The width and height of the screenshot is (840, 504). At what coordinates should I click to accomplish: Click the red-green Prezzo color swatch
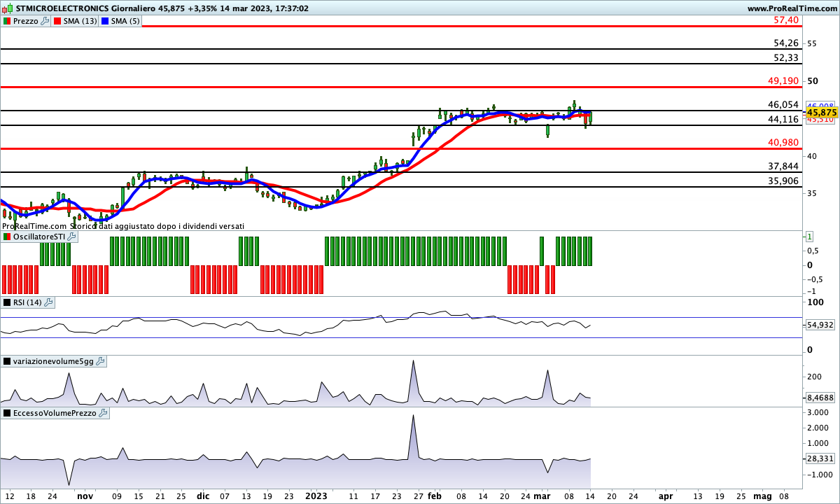pos(7,21)
